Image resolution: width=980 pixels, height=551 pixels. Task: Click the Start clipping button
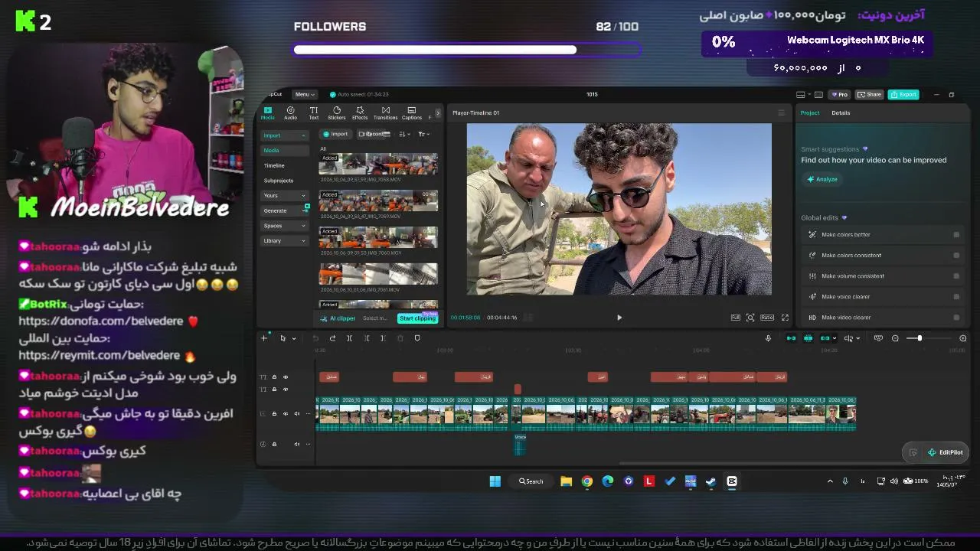click(x=417, y=318)
